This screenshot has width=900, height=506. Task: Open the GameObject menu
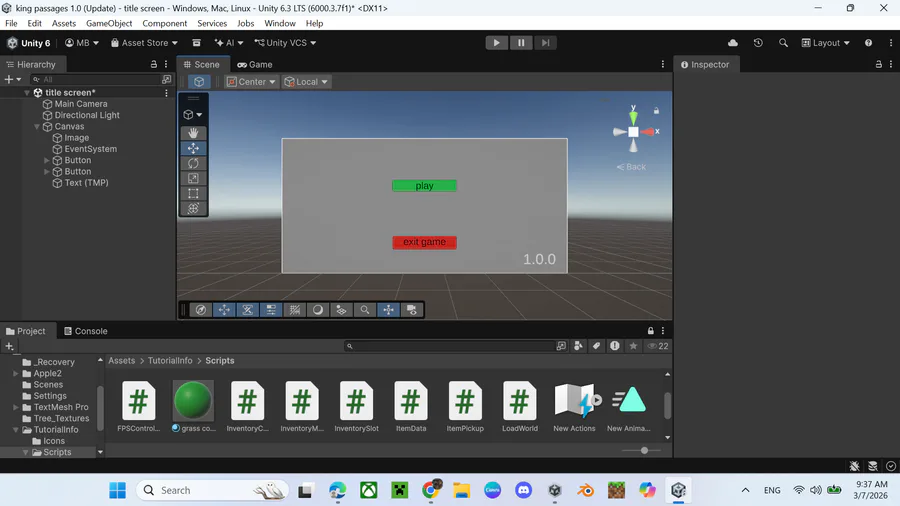pyautogui.click(x=109, y=23)
